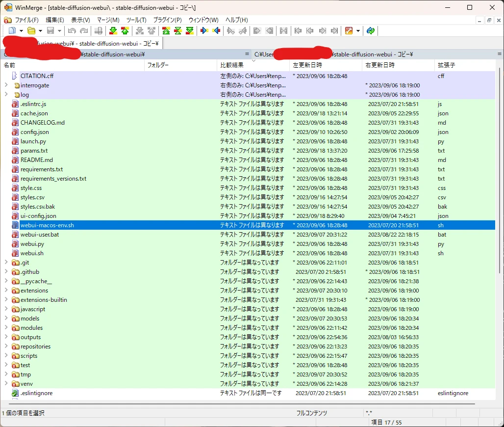Viewport: 504px width, 427px height.
Task: Open the ヘルプ(H) menu
Action: [x=237, y=20]
